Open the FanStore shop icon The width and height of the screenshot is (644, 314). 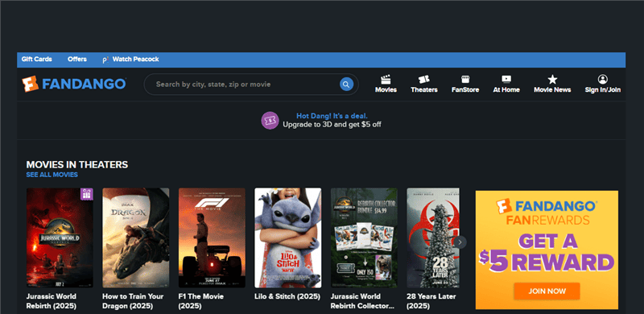click(465, 80)
